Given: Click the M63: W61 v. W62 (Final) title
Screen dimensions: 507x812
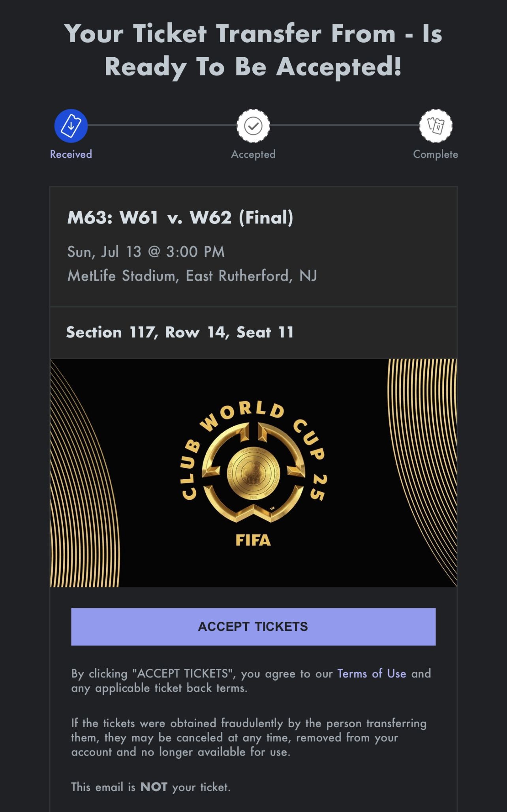Looking at the screenshot, I should pos(180,218).
